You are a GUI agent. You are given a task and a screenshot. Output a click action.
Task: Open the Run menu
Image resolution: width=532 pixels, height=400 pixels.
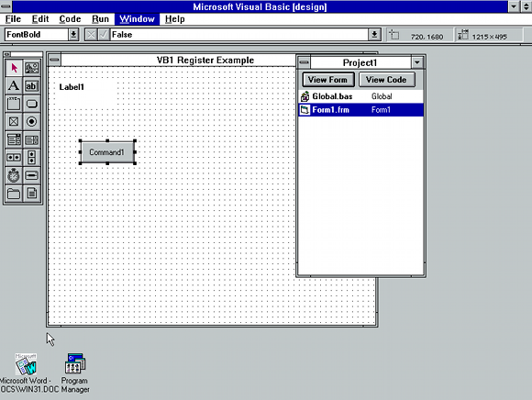[x=100, y=19]
